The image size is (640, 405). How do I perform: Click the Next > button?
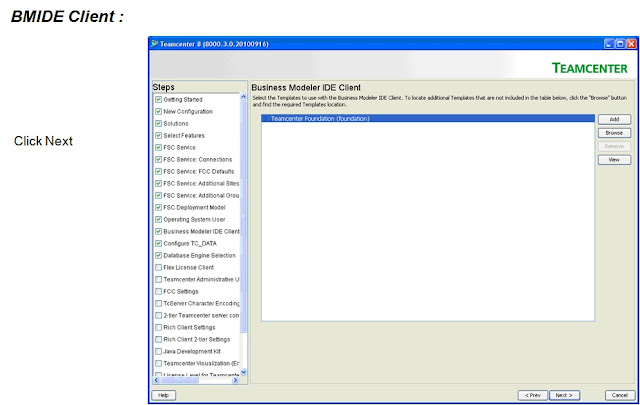point(564,395)
